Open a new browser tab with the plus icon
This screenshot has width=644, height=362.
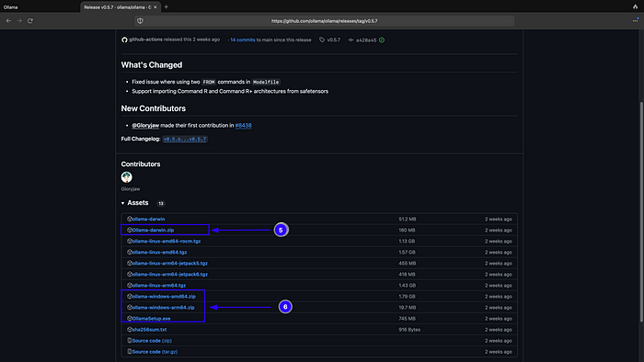click(x=167, y=7)
